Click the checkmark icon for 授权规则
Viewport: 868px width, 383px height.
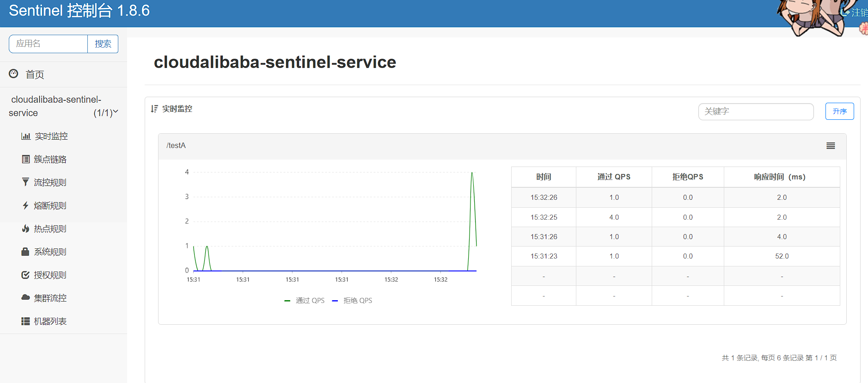pyautogui.click(x=25, y=275)
